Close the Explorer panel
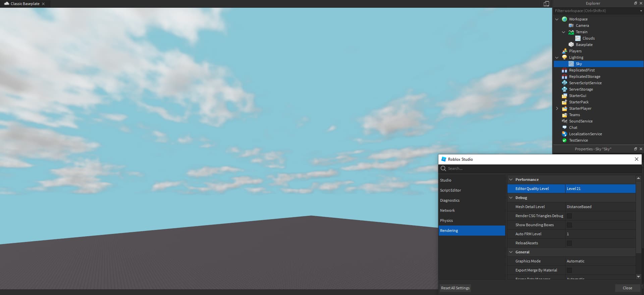 [641, 3]
